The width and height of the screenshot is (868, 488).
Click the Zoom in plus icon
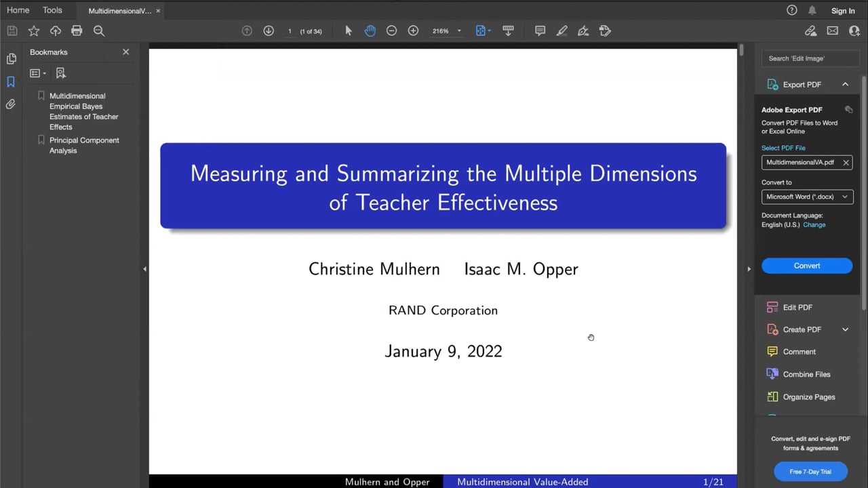[x=413, y=30]
